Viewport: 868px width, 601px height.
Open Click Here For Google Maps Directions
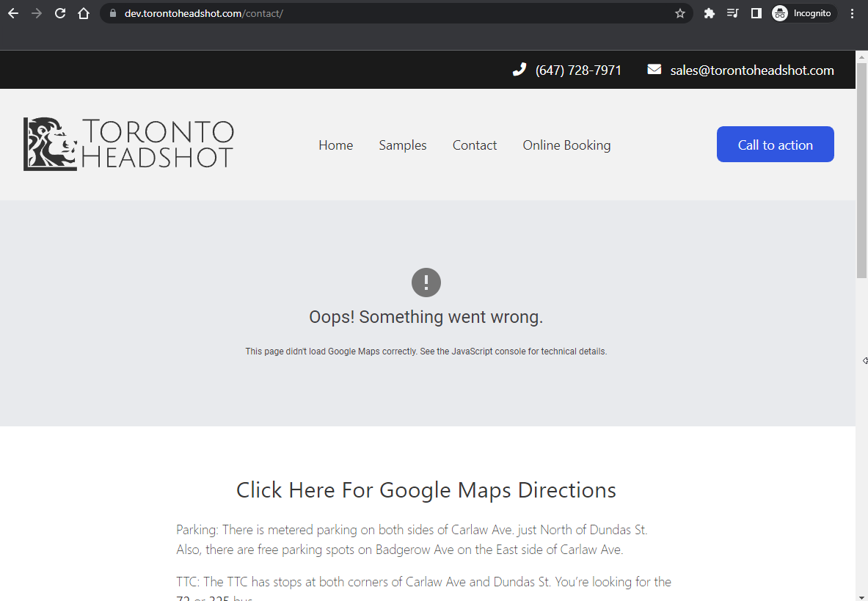(426, 490)
